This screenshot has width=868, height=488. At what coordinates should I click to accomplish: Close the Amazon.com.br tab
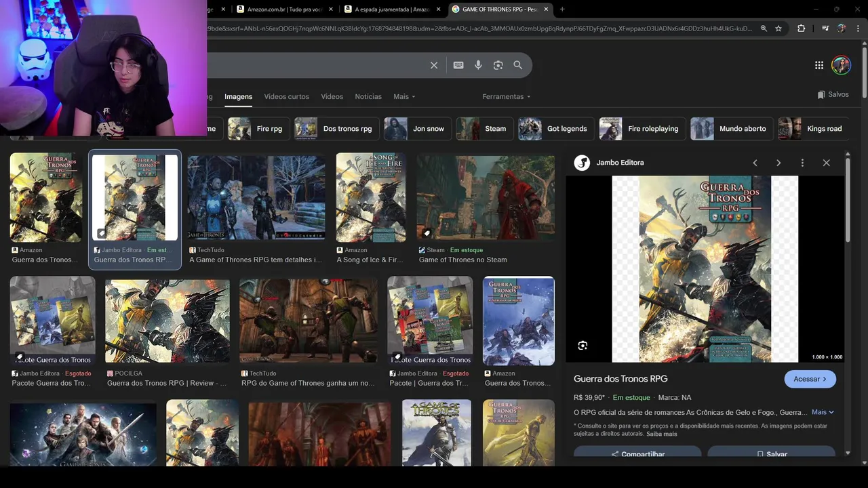[331, 9]
